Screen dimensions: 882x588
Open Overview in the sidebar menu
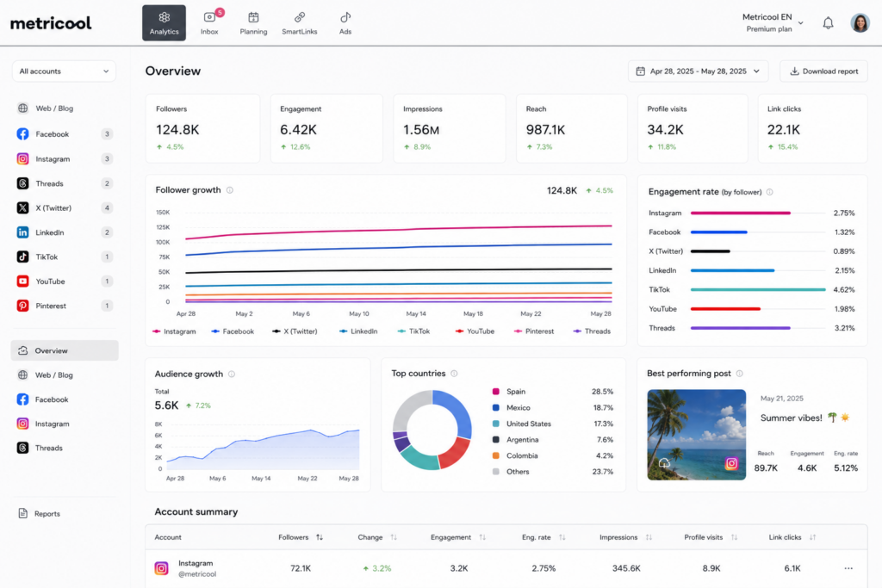coord(64,350)
